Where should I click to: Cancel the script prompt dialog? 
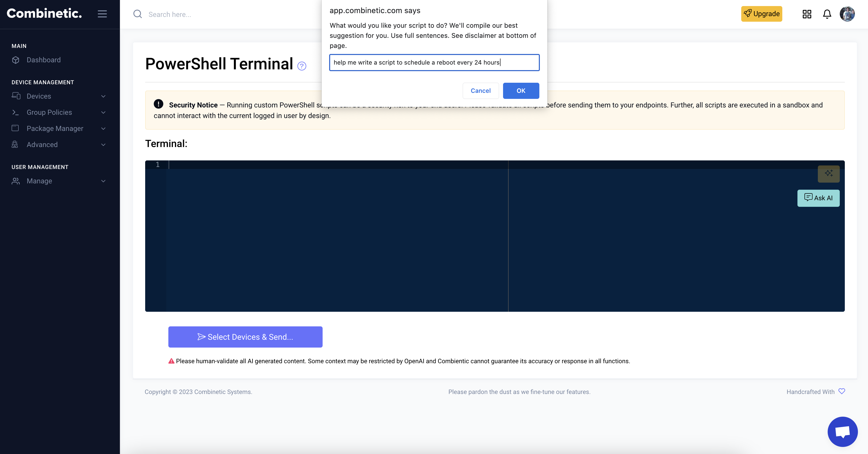pos(480,91)
